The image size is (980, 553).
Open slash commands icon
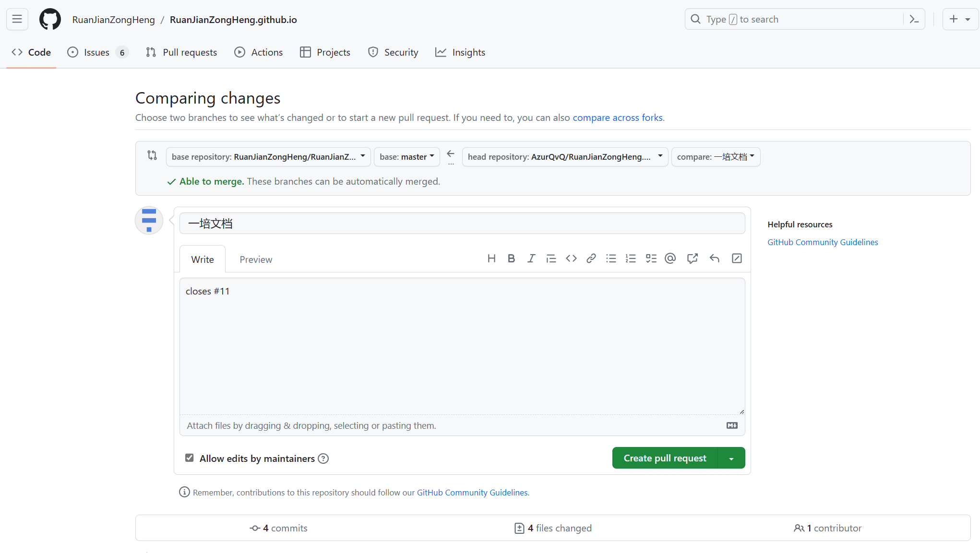pos(737,259)
